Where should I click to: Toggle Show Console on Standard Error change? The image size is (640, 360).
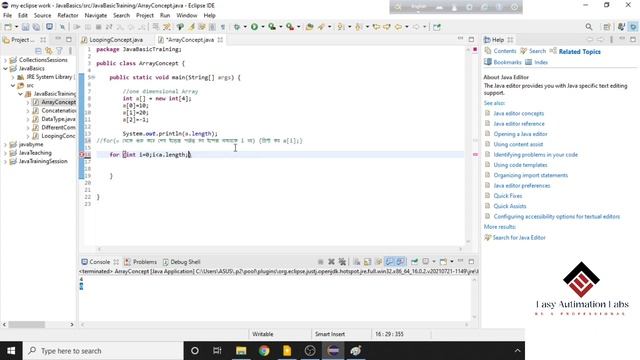click(400, 262)
